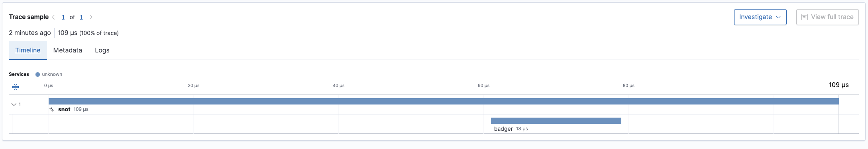Select the snot transaction bar
This screenshot has width=868, height=149.
pos(444,101)
